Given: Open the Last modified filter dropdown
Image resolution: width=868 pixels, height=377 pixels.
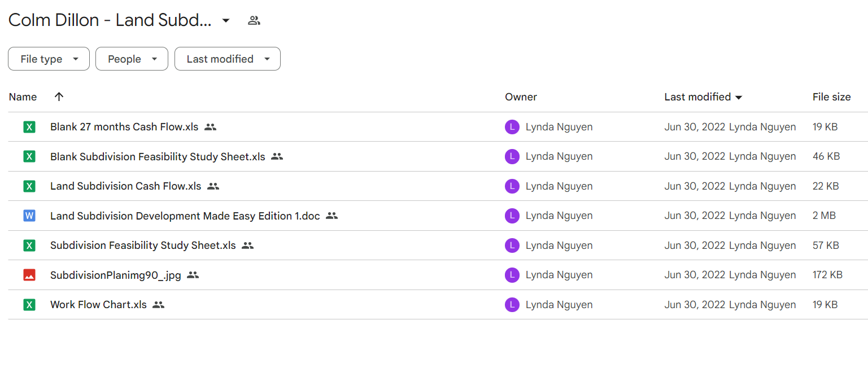Looking at the screenshot, I should tap(227, 59).
